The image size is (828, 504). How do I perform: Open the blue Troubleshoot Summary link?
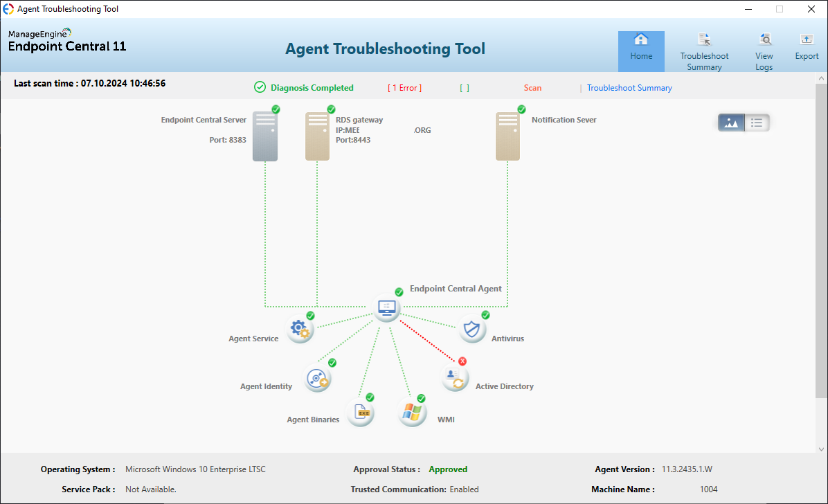click(x=629, y=88)
